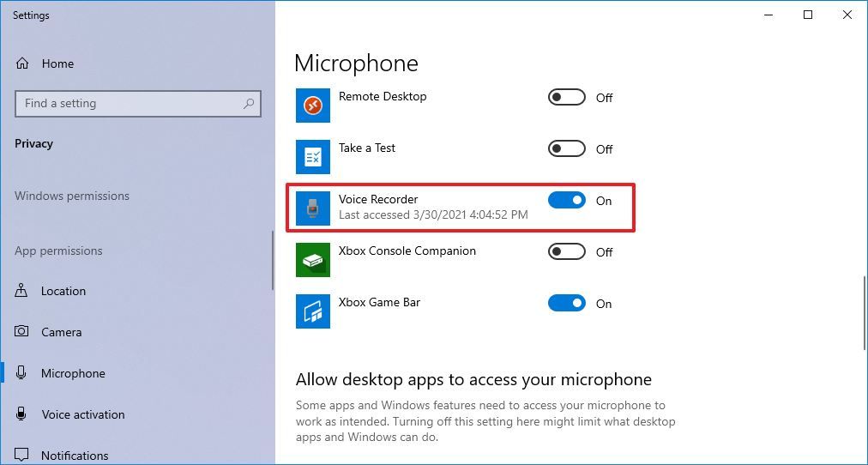868x465 pixels.
Task: Click the Privacy section title
Action: click(x=33, y=143)
